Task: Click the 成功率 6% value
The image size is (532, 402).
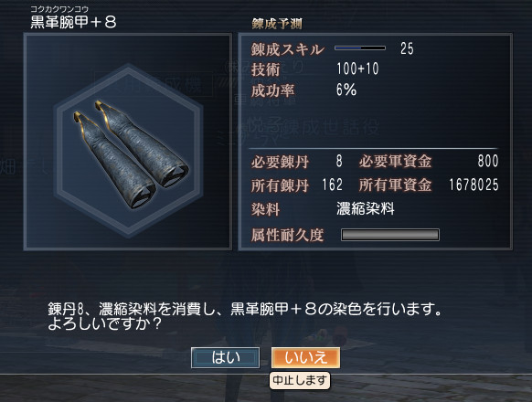Action: click(346, 90)
